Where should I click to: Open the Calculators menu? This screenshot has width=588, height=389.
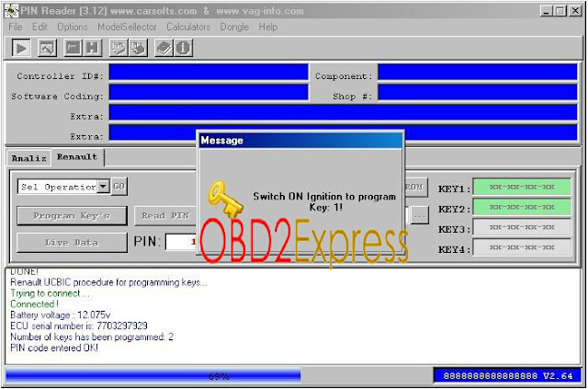[x=188, y=27]
